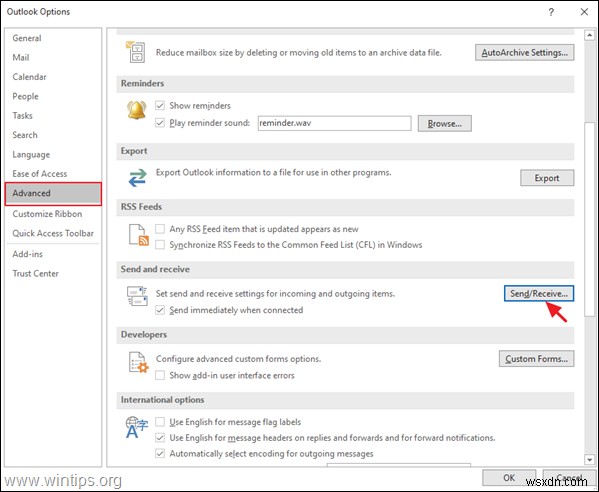The width and height of the screenshot is (599, 492).
Task: Click the reminders bell icon
Action: coord(136,110)
